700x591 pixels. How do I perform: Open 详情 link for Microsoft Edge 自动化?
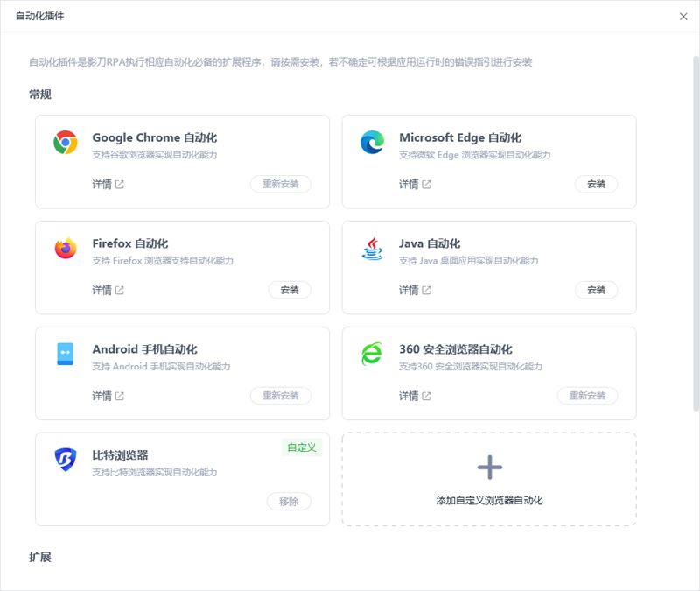tap(414, 184)
